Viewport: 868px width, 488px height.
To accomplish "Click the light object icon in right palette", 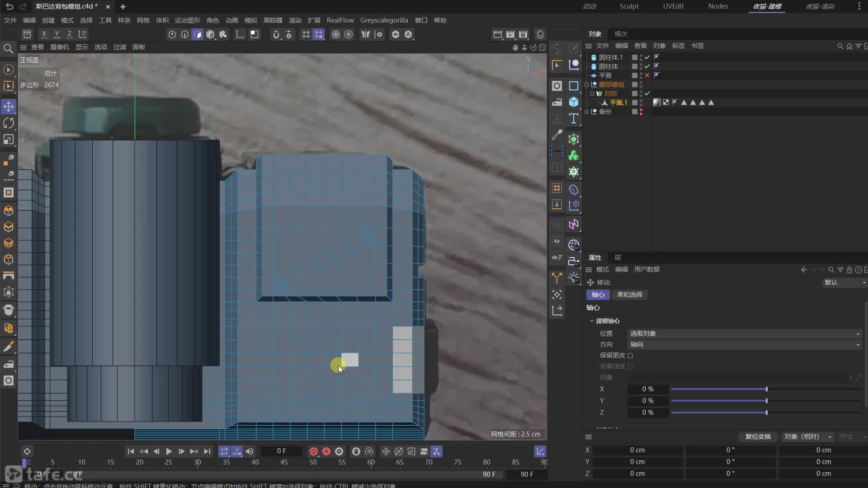I will (574, 277).
